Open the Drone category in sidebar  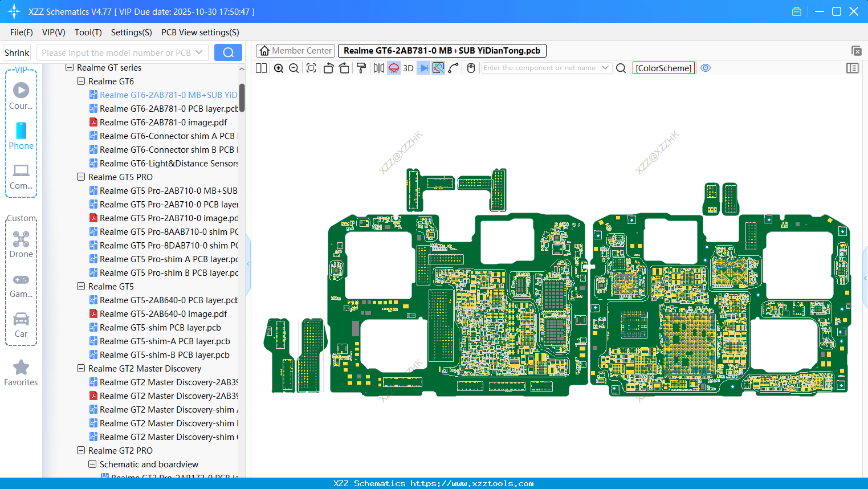click(x=21, y=244)
